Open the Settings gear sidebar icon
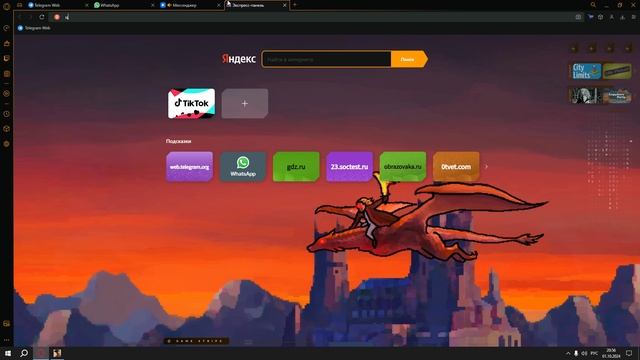The width and height of the screenshot is (640, 360). 6,144
